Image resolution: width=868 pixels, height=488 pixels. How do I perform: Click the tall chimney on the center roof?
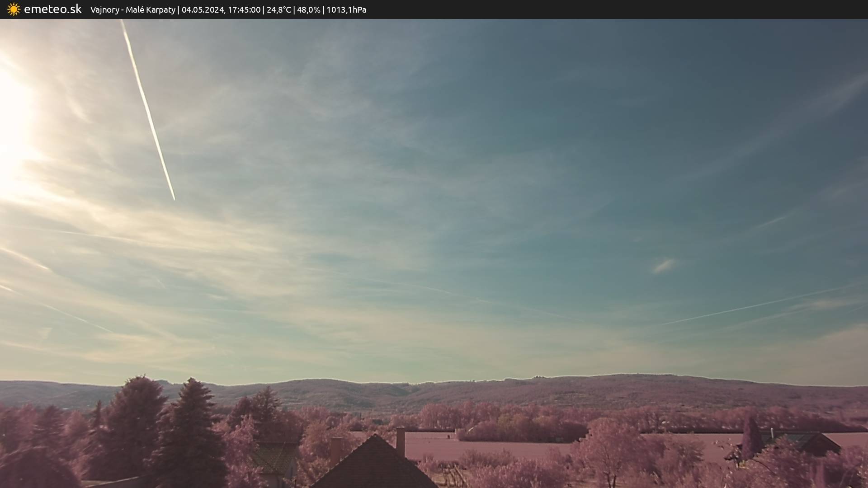pyautogui.click(x=401, y=442)
